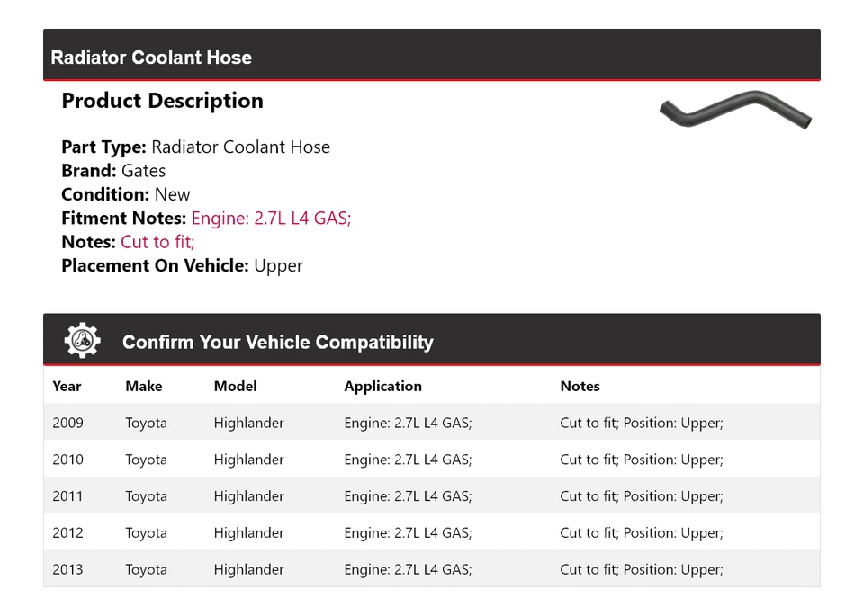Click the Product Description heading

tap(162, 101)
